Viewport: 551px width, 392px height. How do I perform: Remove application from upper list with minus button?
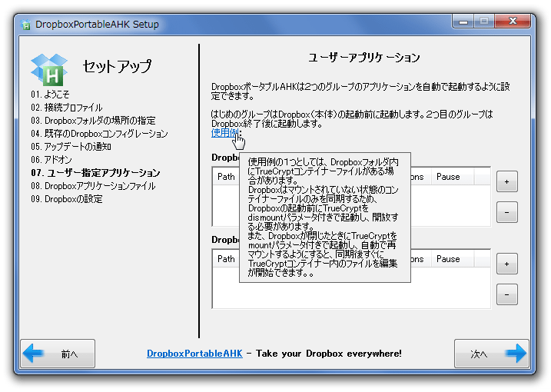click(x=506, y=212)
